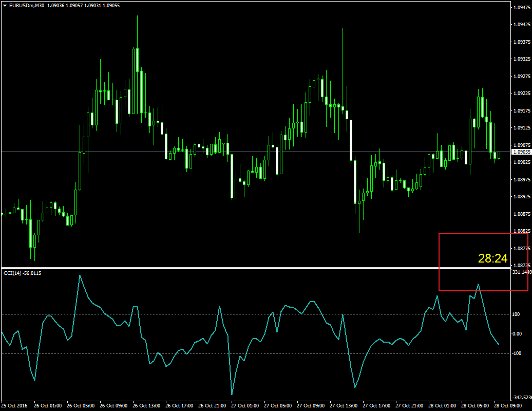Click the 1.09475 price scale label
This screenshot has width=532, height=411.
point(521,8)
